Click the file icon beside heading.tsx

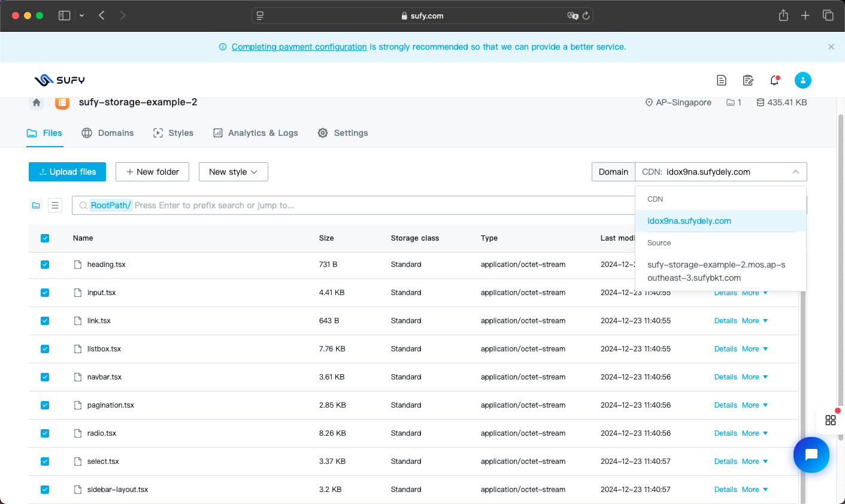pyautogui.click(x=78, y=265)
